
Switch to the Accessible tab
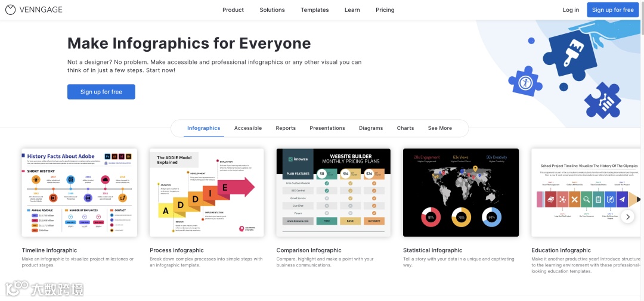click(248, 128)
